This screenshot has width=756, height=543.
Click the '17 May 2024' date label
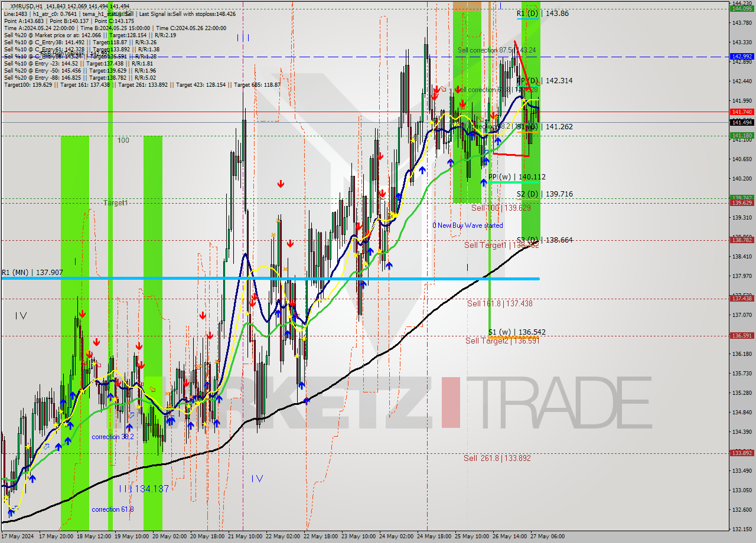click(x=17, y=537)
